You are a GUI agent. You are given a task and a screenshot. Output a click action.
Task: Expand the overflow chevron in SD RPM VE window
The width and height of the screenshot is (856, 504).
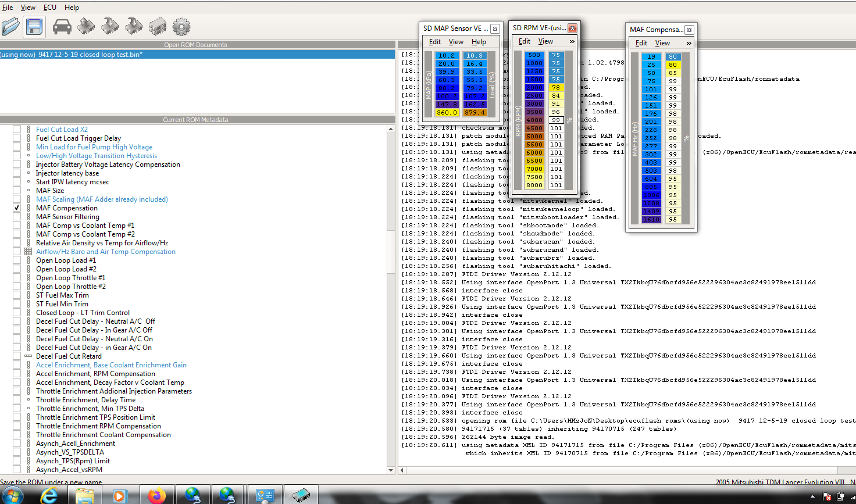coord(572,41)
